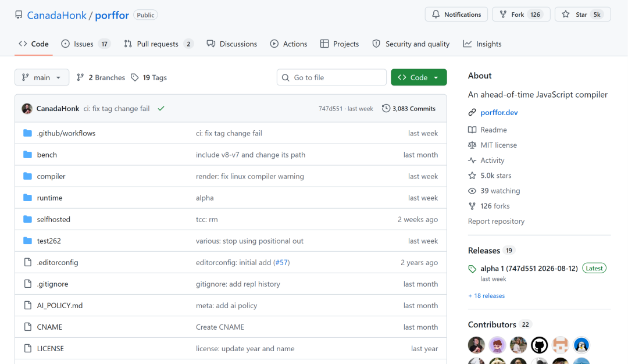Open commit 'render: fix linux compiler warning'
The width and height of the screenshot is (628, 364).
(x=249, y=177)
